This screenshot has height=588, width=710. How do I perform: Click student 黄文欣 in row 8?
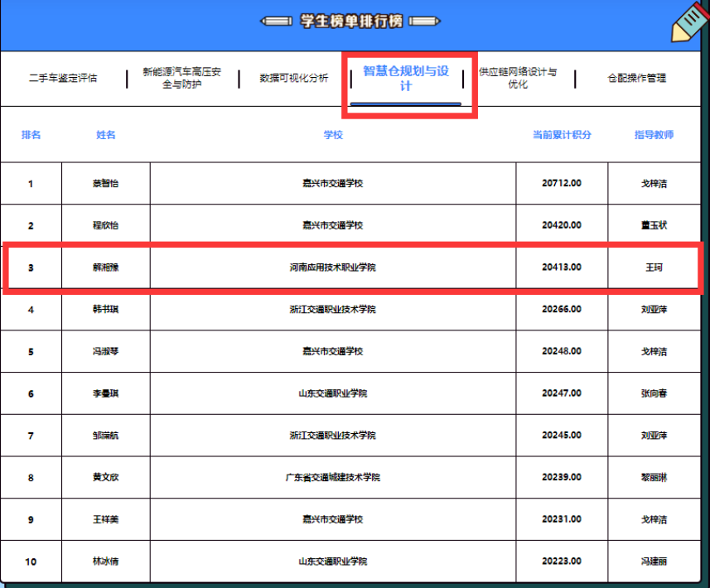point(105,478)
